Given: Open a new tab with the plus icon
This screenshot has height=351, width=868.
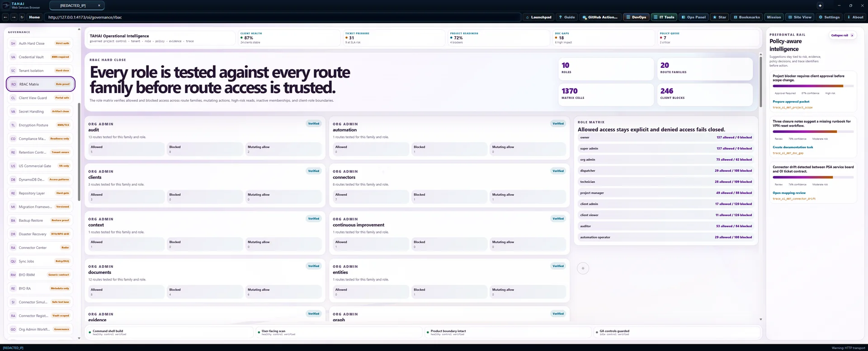Looking at the screenshot, I should pyautogui.click(x=820, y=5).
